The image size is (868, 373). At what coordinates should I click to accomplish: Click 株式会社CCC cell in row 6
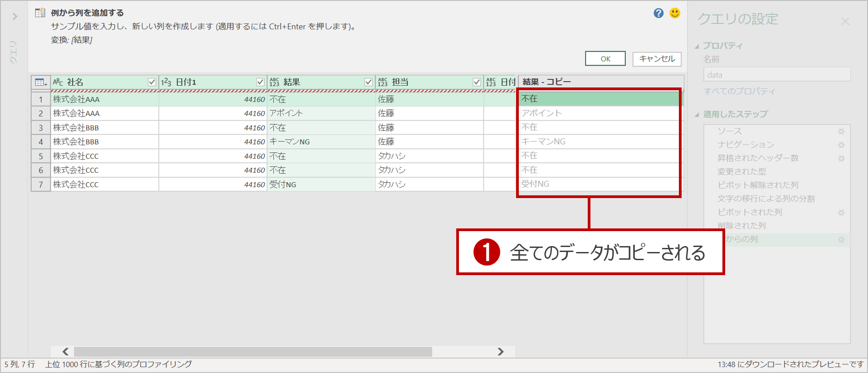pos(105,170)
